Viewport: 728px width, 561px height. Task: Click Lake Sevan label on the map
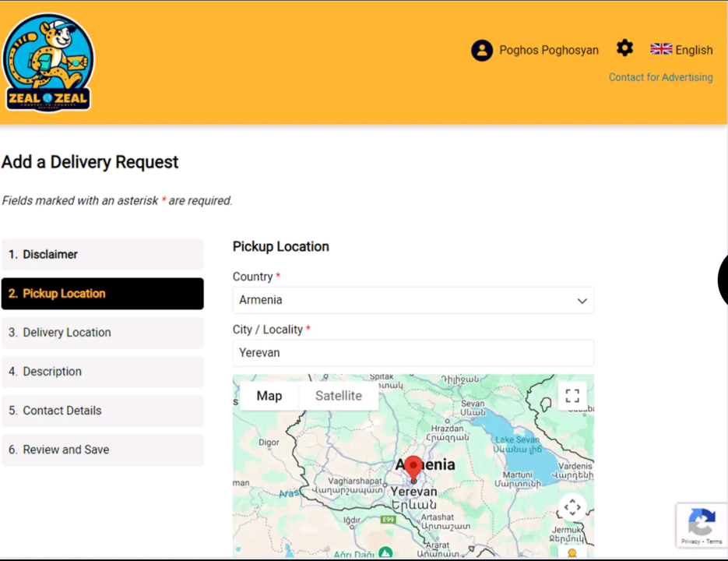pos(517,439)
